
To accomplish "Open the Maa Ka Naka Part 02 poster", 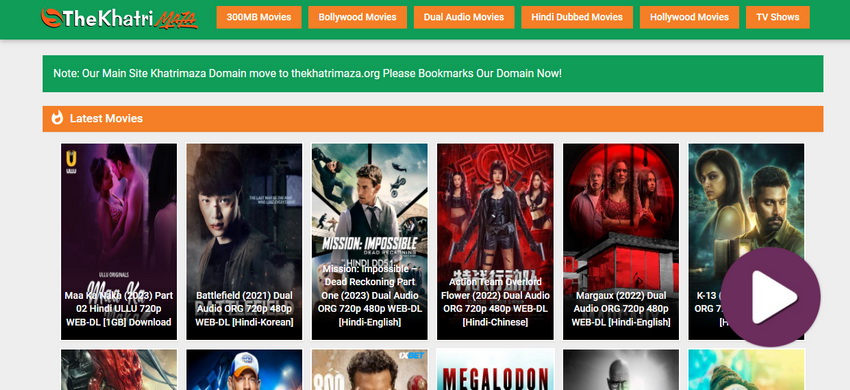I will pos(119,241).
